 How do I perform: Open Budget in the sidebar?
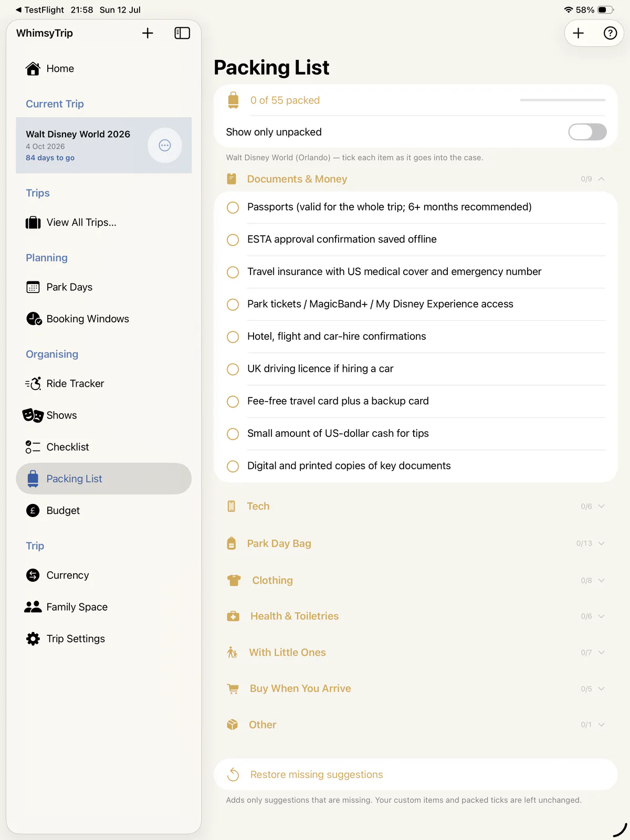point(103,510)
